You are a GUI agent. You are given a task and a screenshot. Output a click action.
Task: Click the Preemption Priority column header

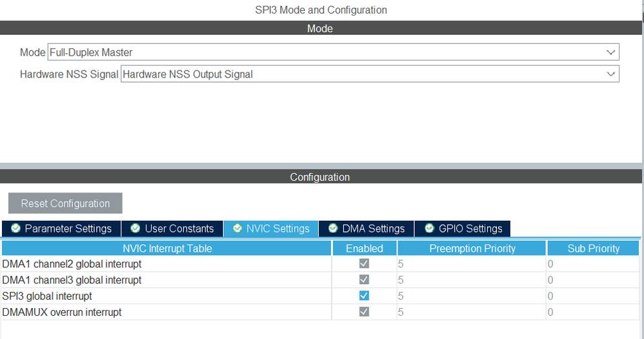[x=472, y=248]
